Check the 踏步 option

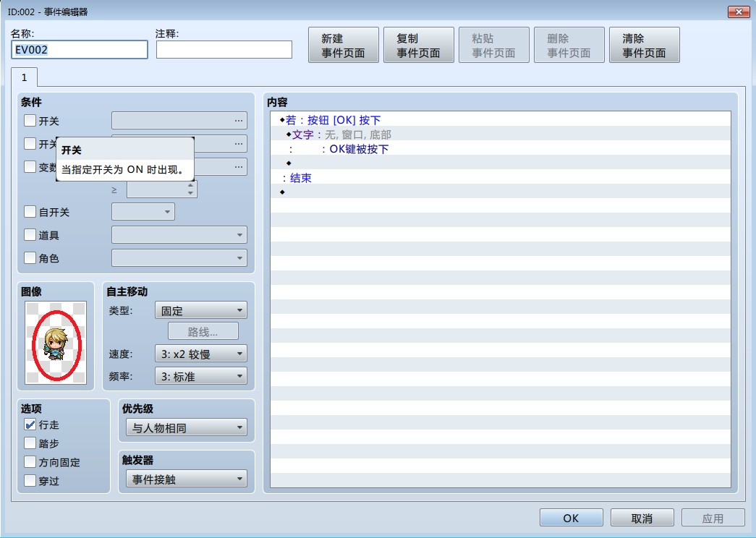[x=30, y=443]
